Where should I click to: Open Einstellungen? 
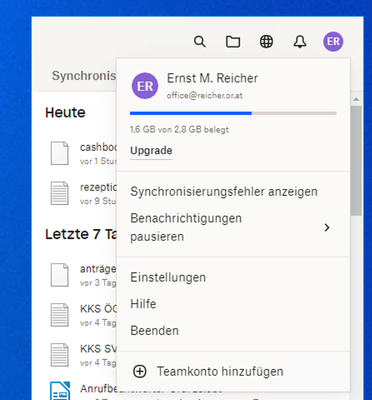click(x=168, y=278)
